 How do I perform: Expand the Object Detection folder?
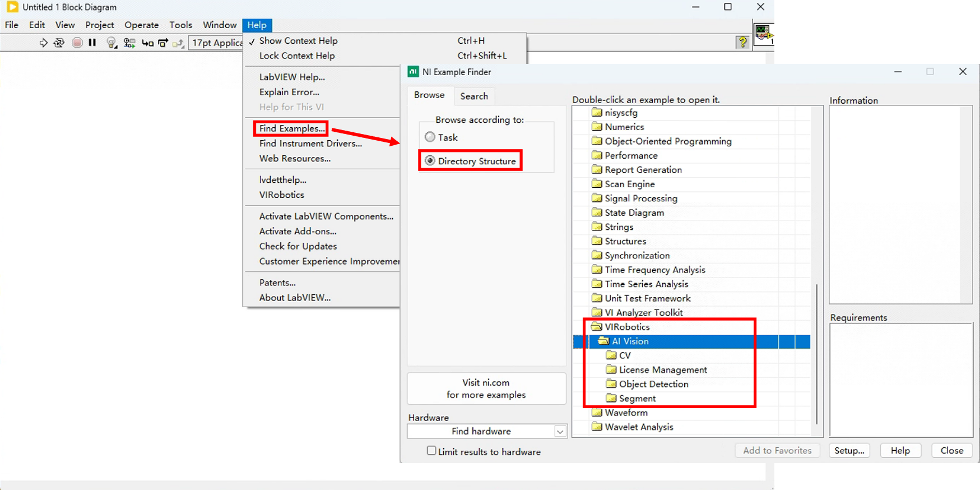point(653,384)
